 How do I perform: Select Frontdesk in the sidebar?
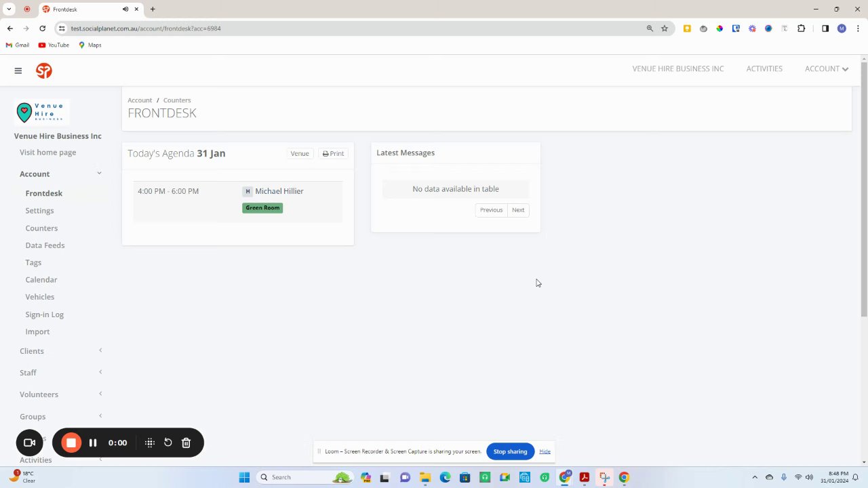[44, 193]
